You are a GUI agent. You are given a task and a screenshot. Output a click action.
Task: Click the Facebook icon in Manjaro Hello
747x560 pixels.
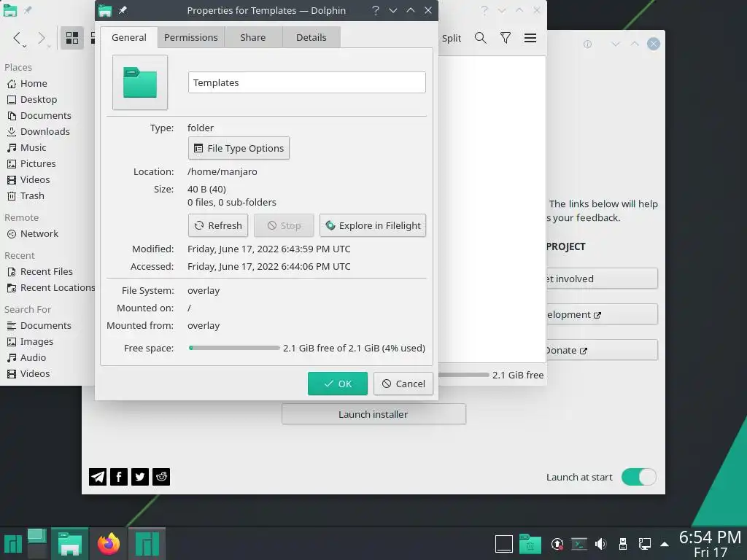pyautogui.click(x=119, y=477)
